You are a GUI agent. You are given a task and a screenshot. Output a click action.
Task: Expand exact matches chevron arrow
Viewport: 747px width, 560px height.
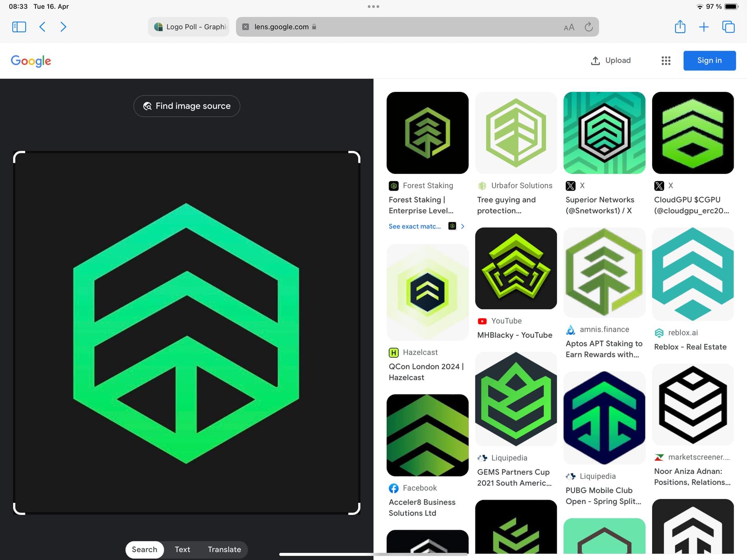pyautogui.click(x=462, y=226)
